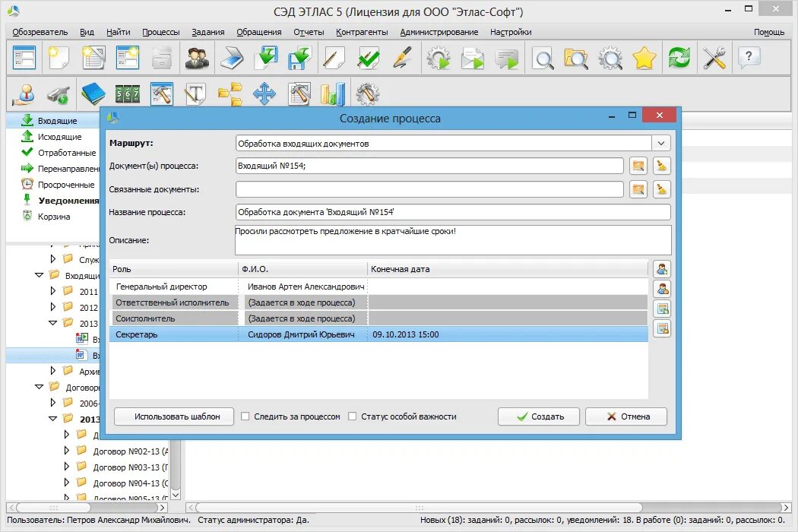
Task: Click the blue books icon in second toolbar
Action: coord(93,93)
